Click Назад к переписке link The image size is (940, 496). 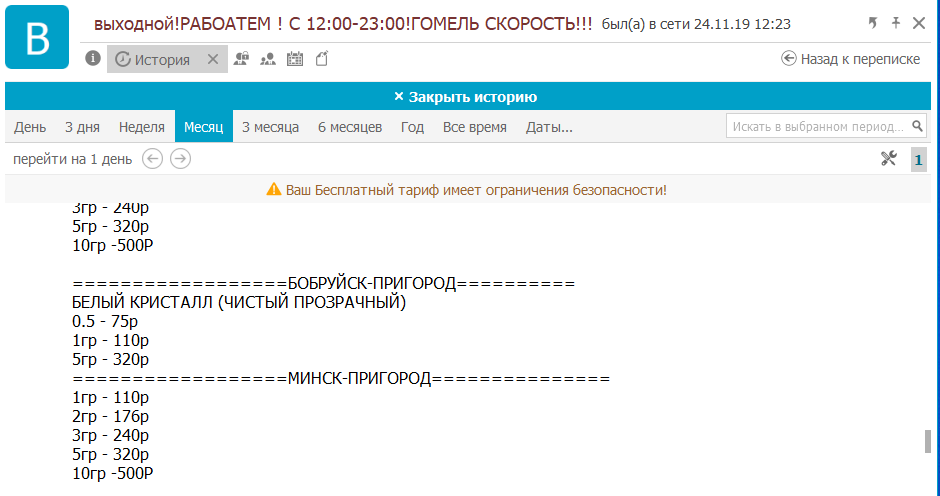pyautogui.click(x=850, y=59)
